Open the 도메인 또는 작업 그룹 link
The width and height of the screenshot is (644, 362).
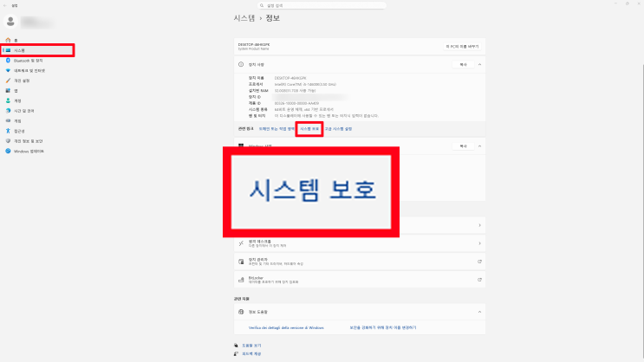tap(276, 129)
